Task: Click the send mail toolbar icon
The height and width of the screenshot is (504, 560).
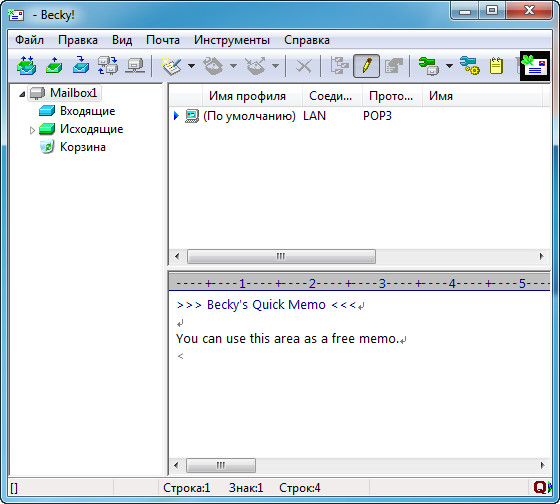Action: coord(54,66)
